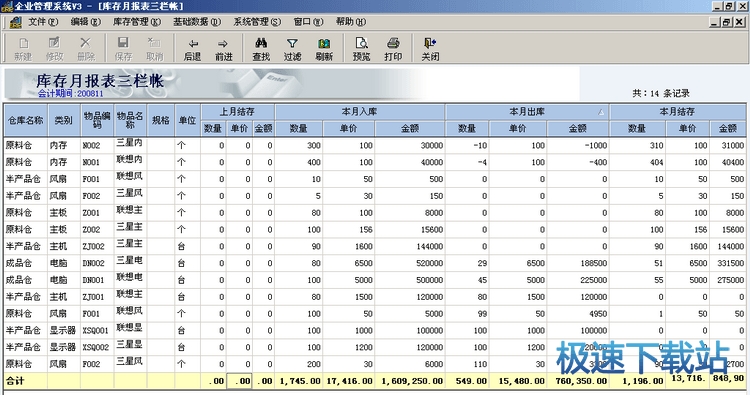Click 出库金额 cell value 225000
The image size is (750, 395).
578,280
